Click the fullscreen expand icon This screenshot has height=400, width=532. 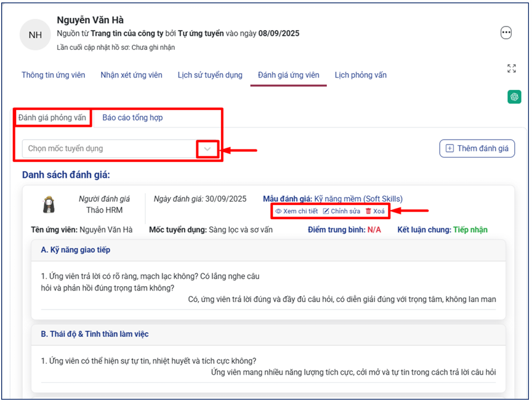tap(511, 68)
